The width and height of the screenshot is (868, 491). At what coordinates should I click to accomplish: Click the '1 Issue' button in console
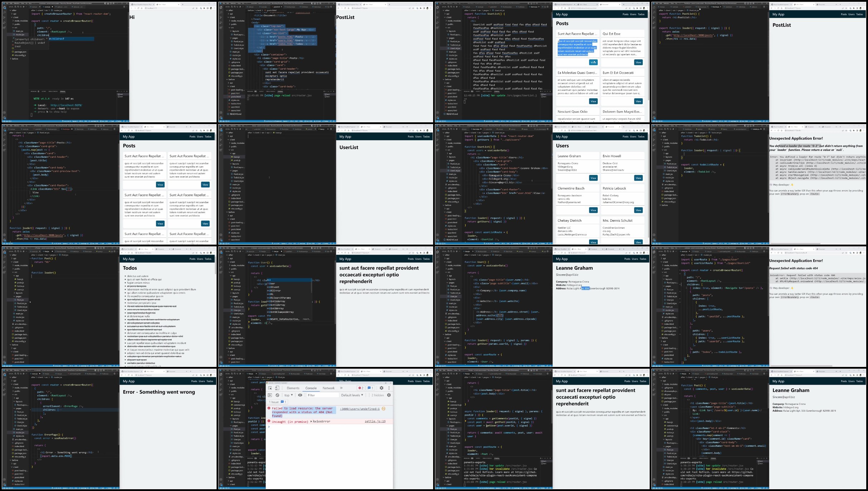coord(277,402)
